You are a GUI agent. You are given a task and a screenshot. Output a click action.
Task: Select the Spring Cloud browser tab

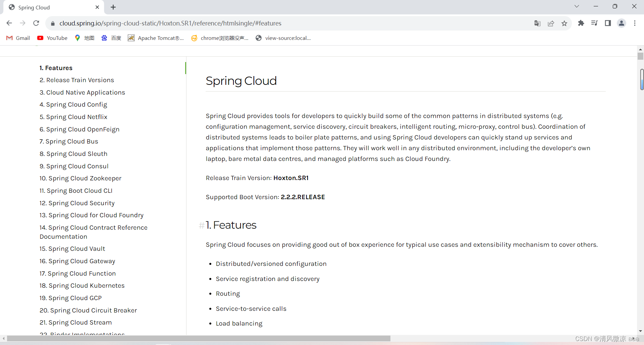click(x=54, y=7)
